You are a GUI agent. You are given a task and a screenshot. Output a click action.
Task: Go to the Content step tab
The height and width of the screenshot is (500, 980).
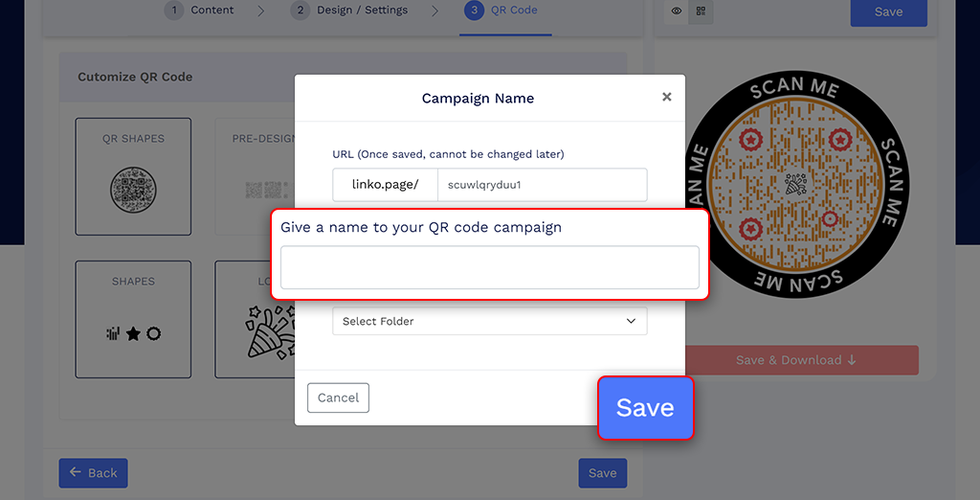coord(200,11)
